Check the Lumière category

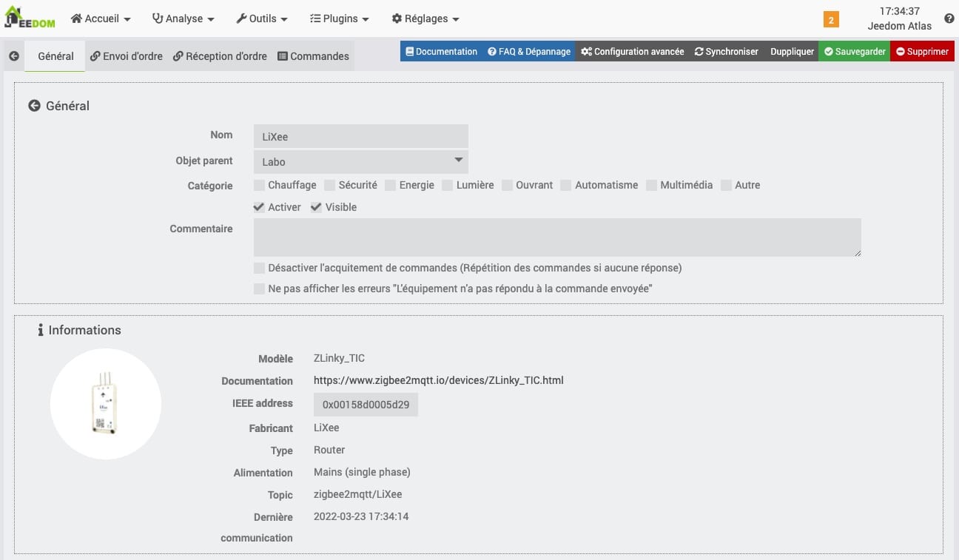coord(447,185)
